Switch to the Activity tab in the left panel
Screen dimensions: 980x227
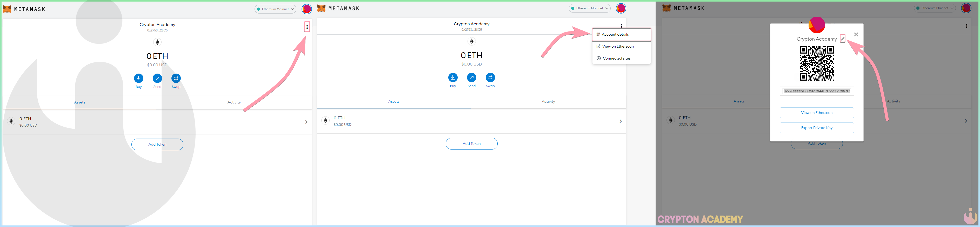pos(234,102)
